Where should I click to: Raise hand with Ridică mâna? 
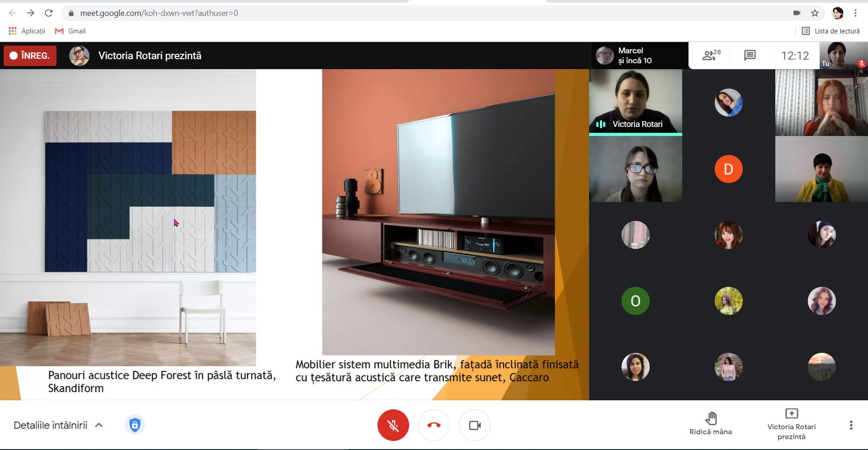tap(710, 423)
